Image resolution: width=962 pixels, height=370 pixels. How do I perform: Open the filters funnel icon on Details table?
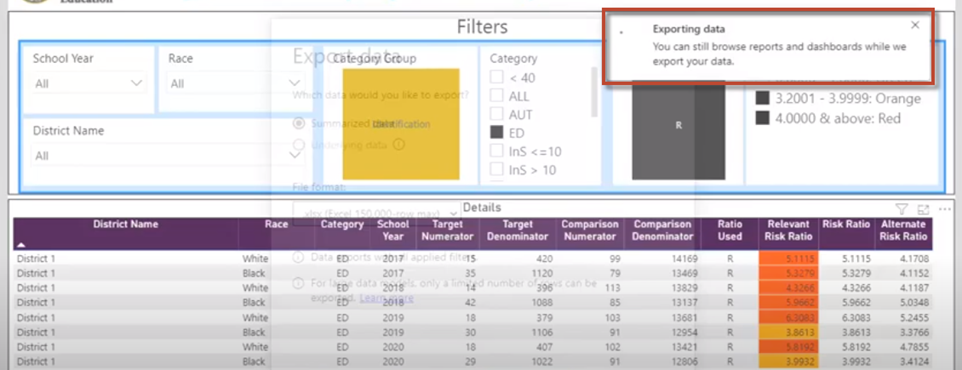[902, 209]
